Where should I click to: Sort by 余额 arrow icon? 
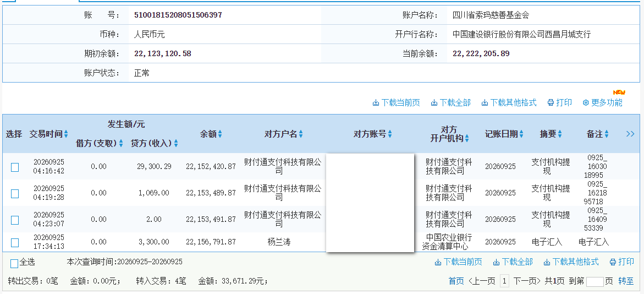click(x=220, y=134)
